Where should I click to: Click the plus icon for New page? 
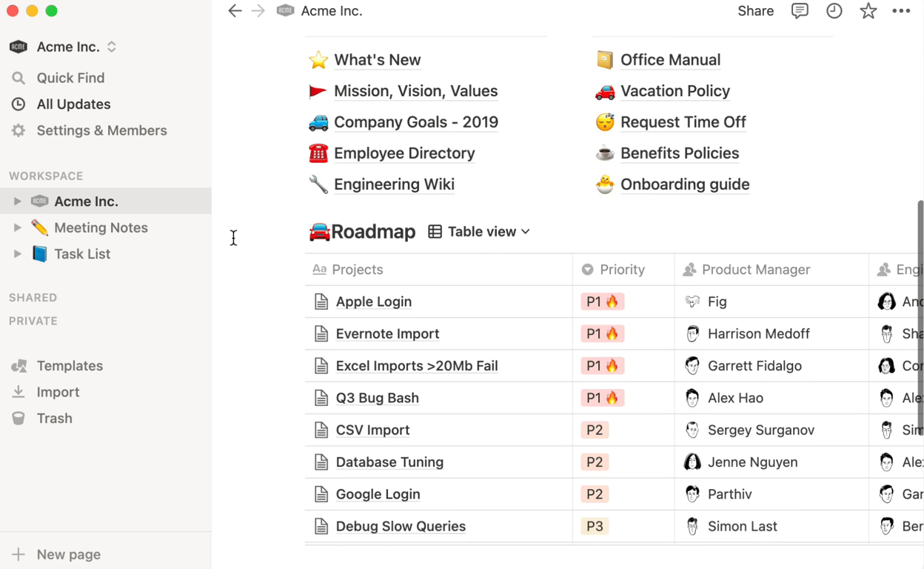19,554
